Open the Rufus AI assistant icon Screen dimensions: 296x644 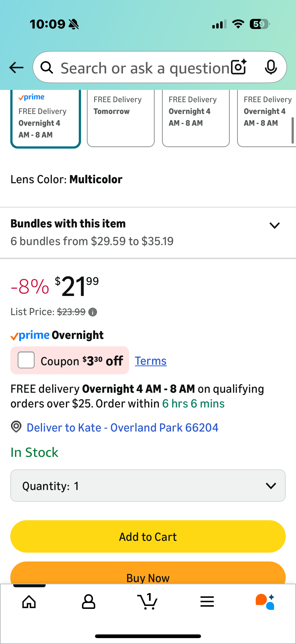tap(265, 602)
